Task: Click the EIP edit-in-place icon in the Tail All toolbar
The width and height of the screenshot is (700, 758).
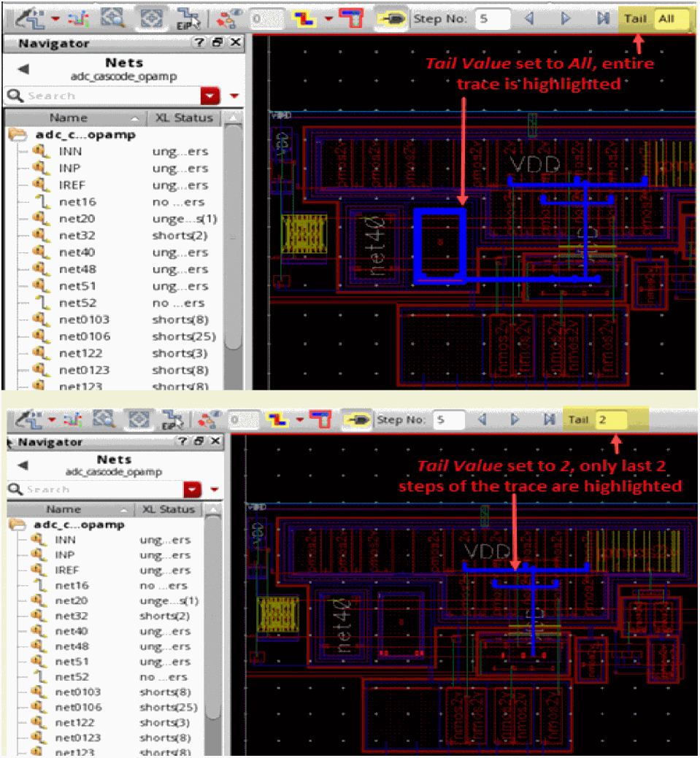Action: (187, 19)
